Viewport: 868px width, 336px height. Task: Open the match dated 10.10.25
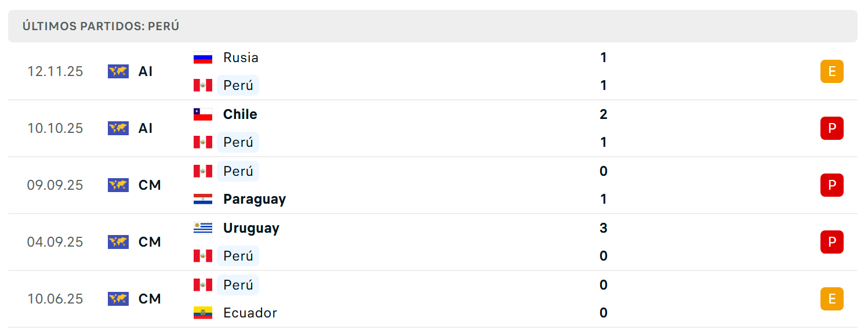(433, 128)
